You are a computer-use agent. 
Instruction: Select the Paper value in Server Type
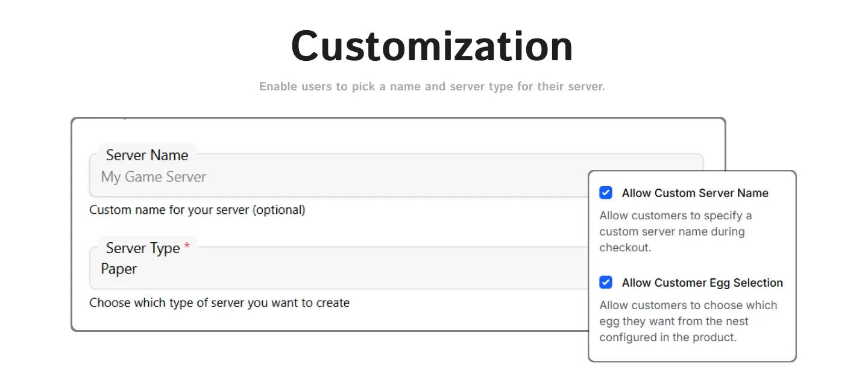click(x=119, y=269)
